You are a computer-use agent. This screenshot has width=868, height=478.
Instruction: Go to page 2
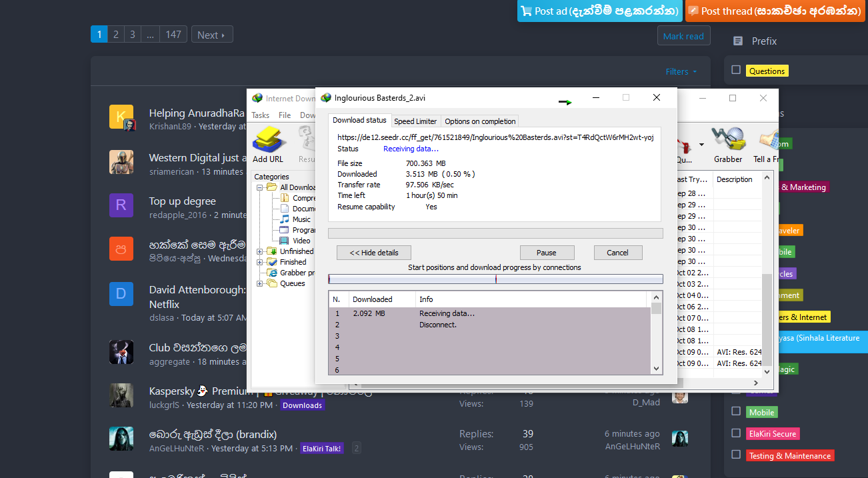(x=116, y=35)
